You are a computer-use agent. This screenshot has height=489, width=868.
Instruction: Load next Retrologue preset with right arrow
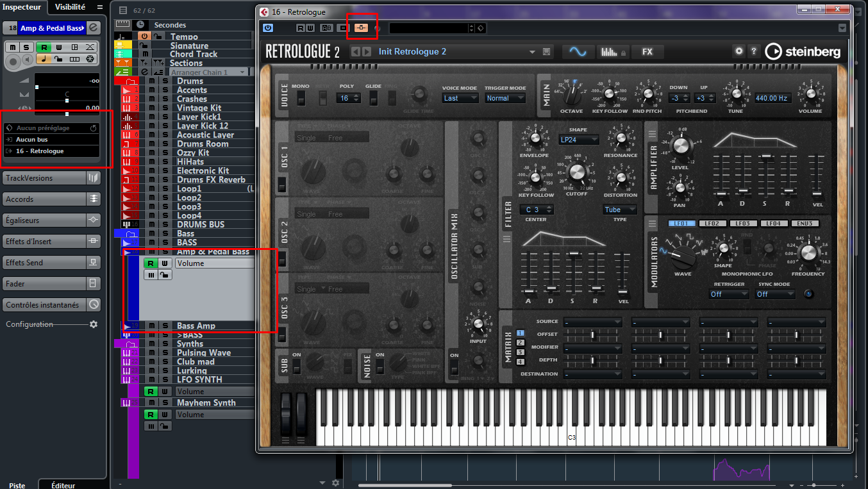(366, 52)
